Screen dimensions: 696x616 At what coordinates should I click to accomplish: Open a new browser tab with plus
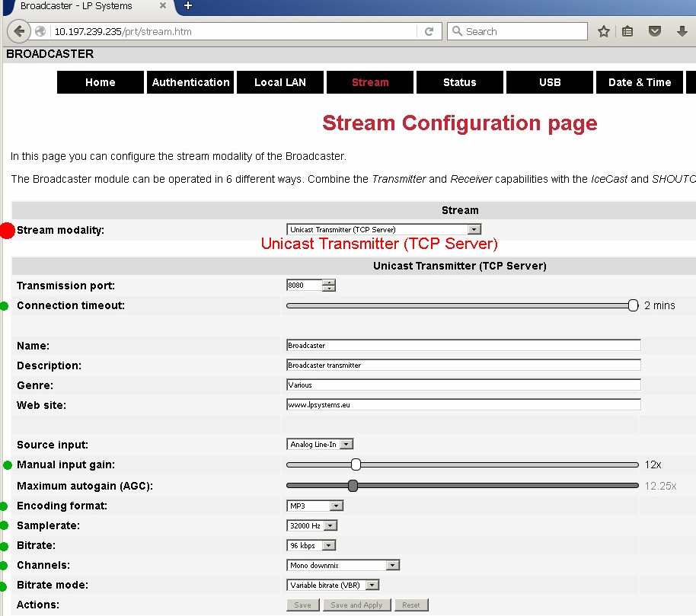(188, 5)
